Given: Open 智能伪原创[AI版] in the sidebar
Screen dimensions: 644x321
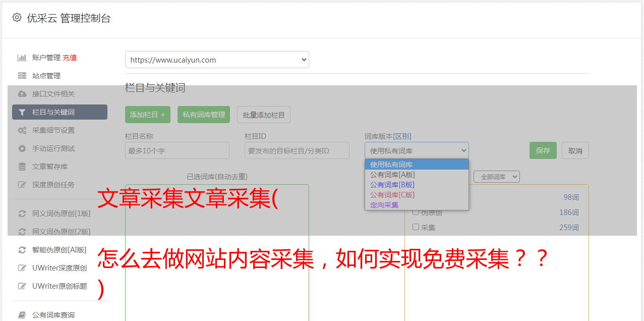Looking at the screenshot, I should (60, 250).
